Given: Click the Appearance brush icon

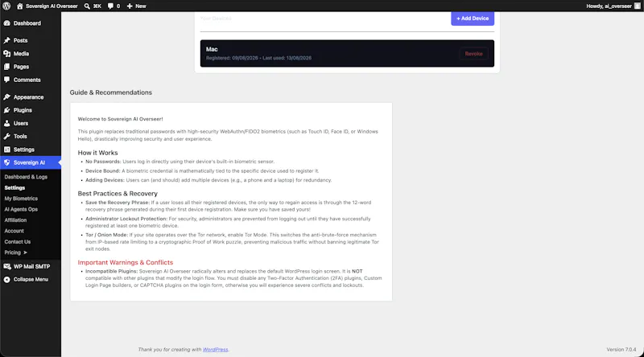Looking at the screenshot, I should [7, 96].
